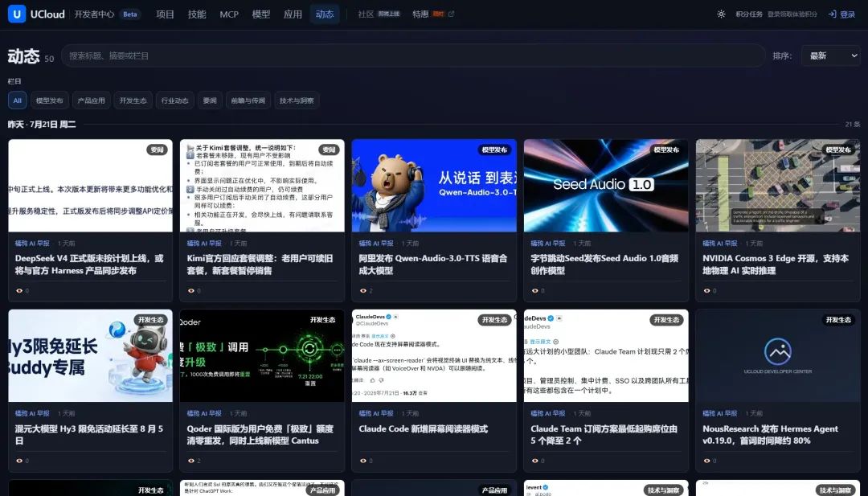The image size is (868, 496).
Task: Select the 动态 nav tab
Action: [325, 14]
